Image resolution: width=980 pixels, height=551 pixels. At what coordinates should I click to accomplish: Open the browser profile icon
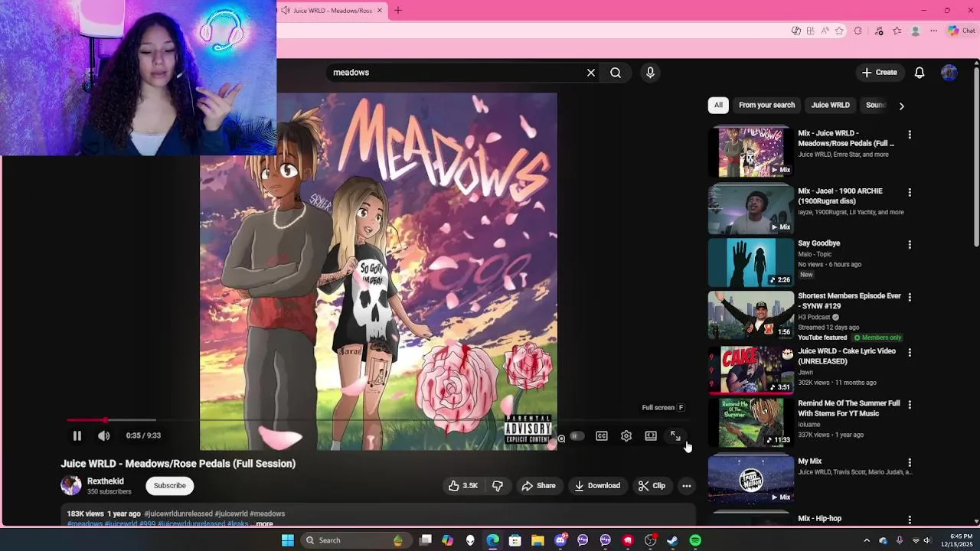[915, 31]
